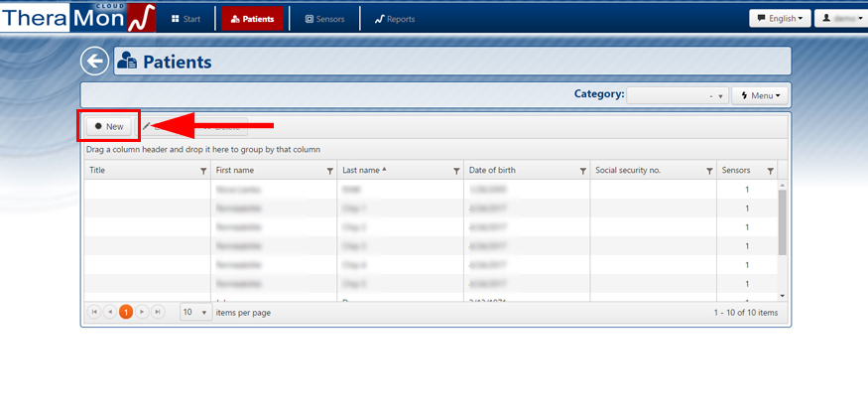Go to the Start tab
This screenshot has width=868, height=415.
click(186, 19)
